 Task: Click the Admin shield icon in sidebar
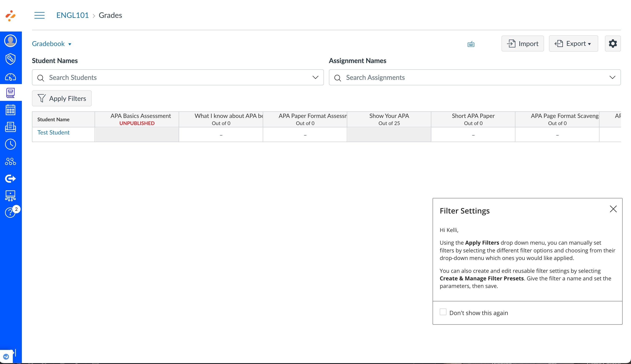point(11,59)
